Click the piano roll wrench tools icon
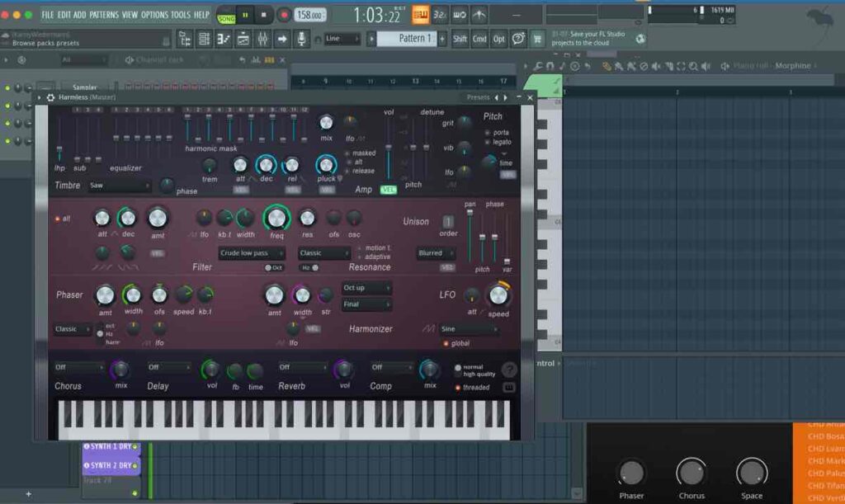 pyautogui.click(x=538, y=66)
